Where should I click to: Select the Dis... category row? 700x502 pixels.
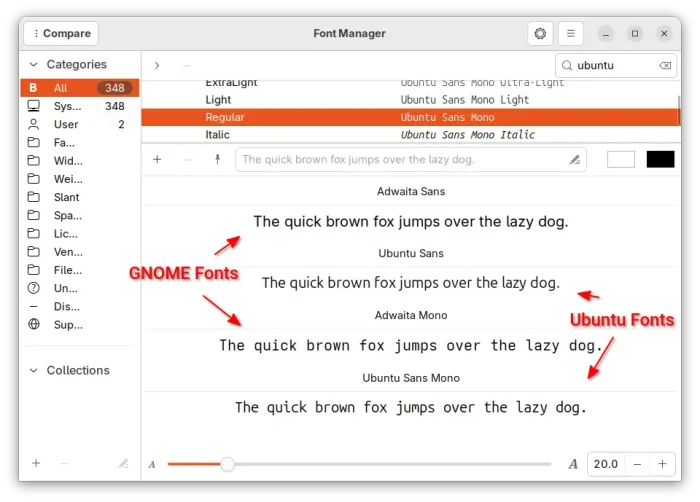pyautogui.click(x=80, y=306)
